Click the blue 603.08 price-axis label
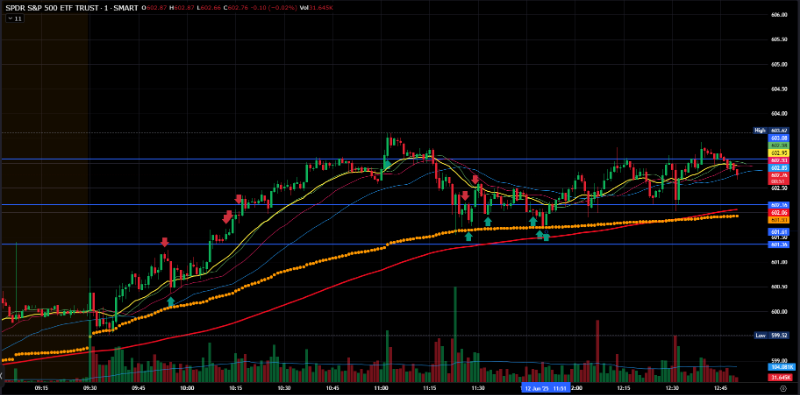The height and width of the screenshot is (395, 800). [779, 138]
